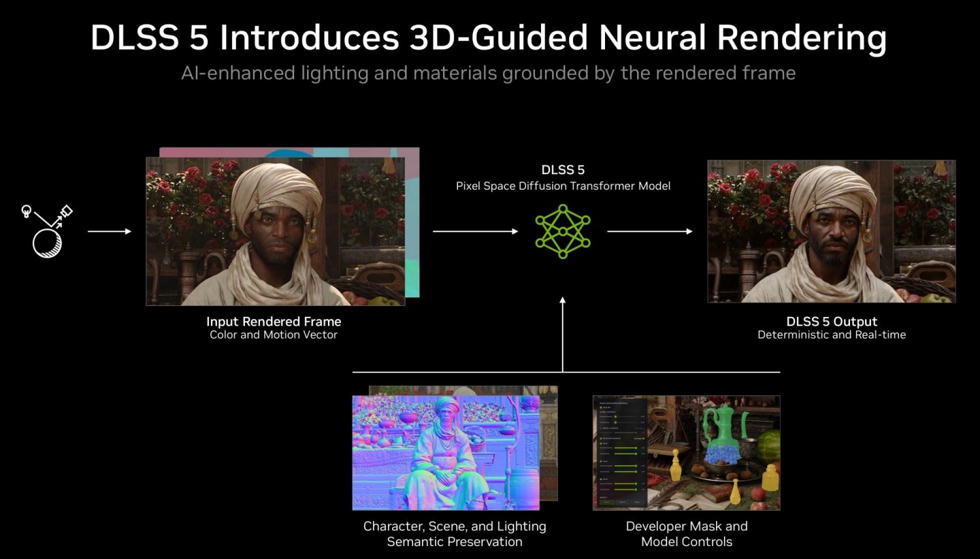The width and height of the screenshot is (980, 559).
Task: Click the "DLSS 5" label above the network icon
Action: pos(563,170)
